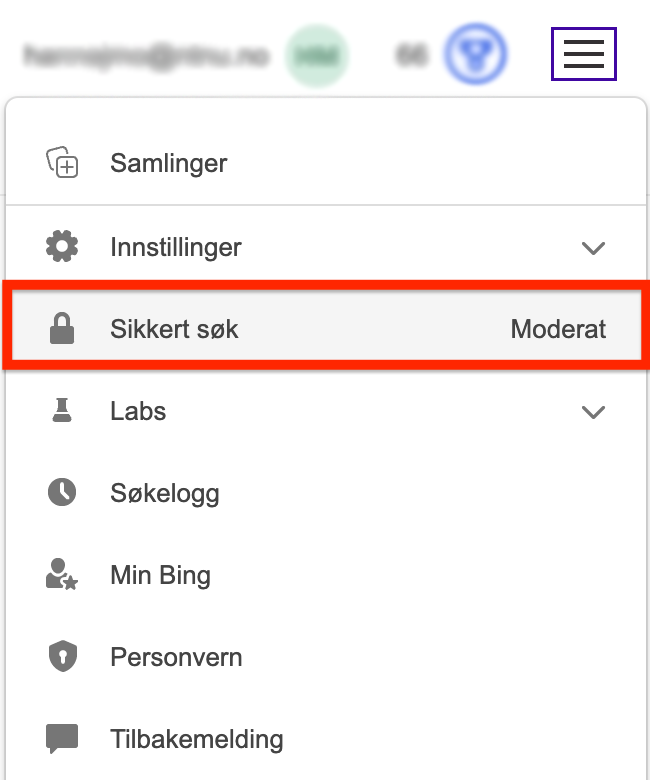Click the Søkelogg clock icon
The image size is (650, 780).
(x=62, y=492)
